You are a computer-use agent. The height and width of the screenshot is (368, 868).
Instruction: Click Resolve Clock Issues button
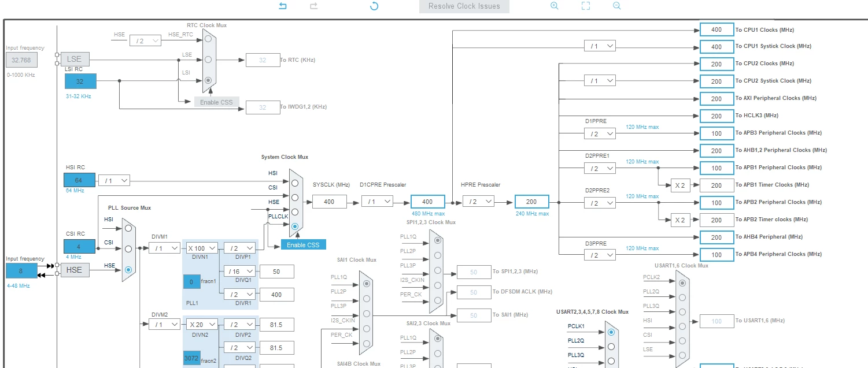pos(464,6)
